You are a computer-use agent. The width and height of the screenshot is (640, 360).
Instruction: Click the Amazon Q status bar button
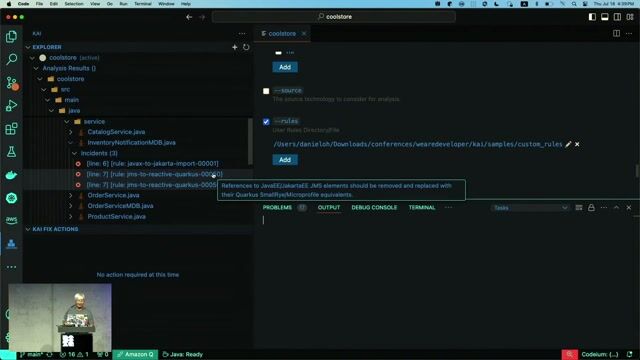(135, 354)
